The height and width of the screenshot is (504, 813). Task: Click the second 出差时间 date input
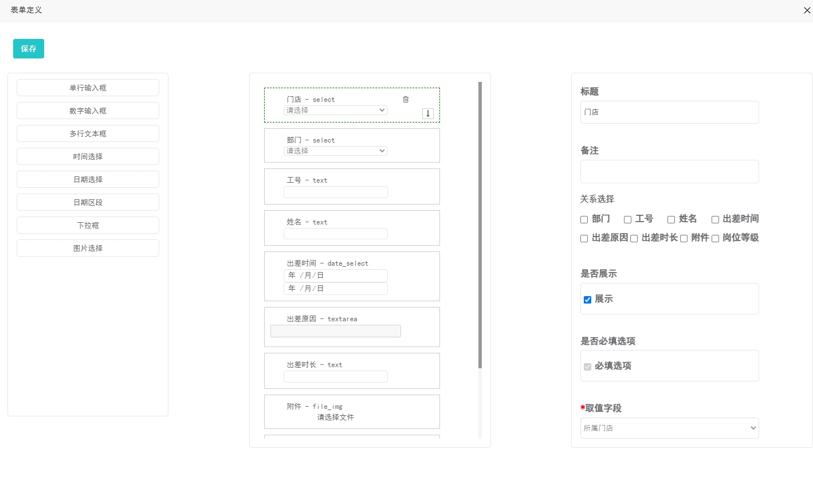(x=336, y=289)
